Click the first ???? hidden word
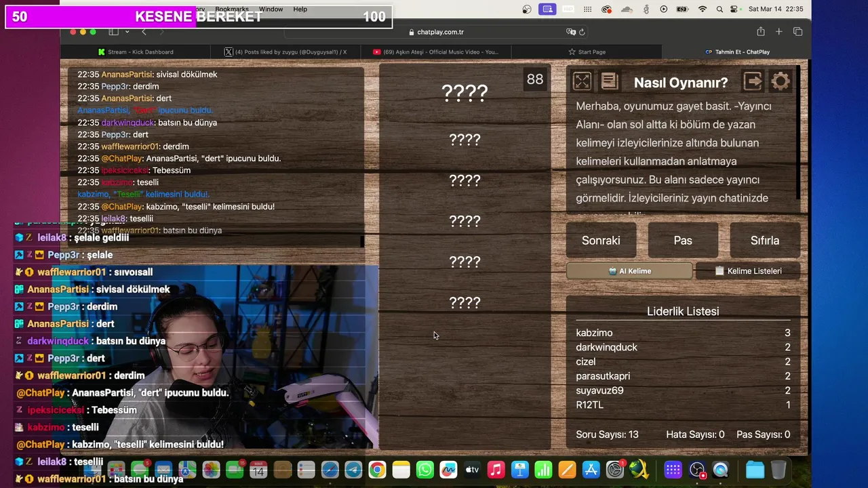Viewport: 868px width, 488px height. 465,93
